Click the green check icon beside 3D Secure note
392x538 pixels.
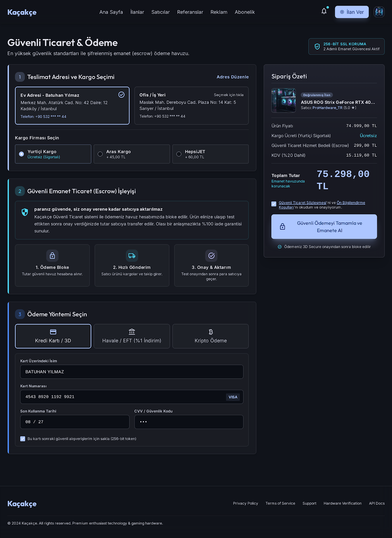280,247
